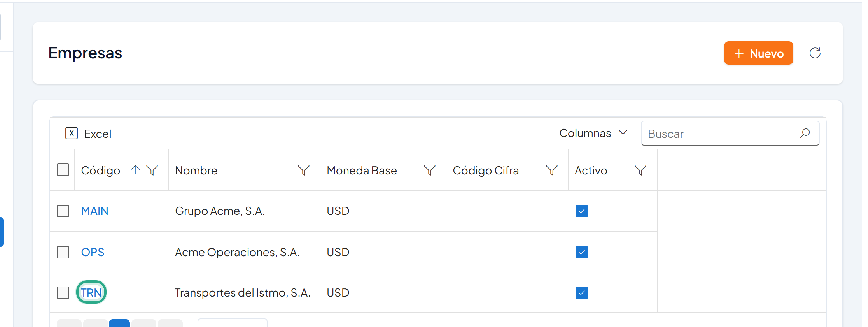
Task: Click the Código column header text
Action: 100,171
